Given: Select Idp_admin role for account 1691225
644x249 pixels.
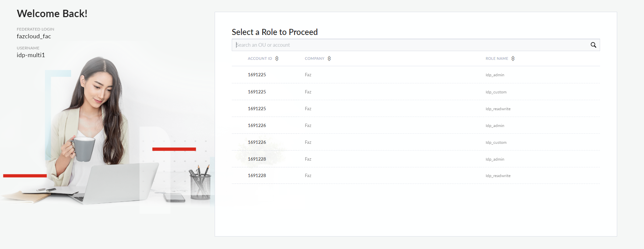Looking at the screenshot, I should click(495, 75).
